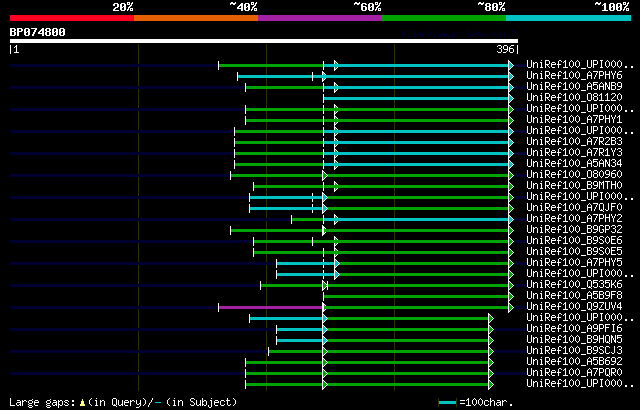Click the cyan 100char scale bar
Viewport: 640px width, 410px height.
[447, 403]
